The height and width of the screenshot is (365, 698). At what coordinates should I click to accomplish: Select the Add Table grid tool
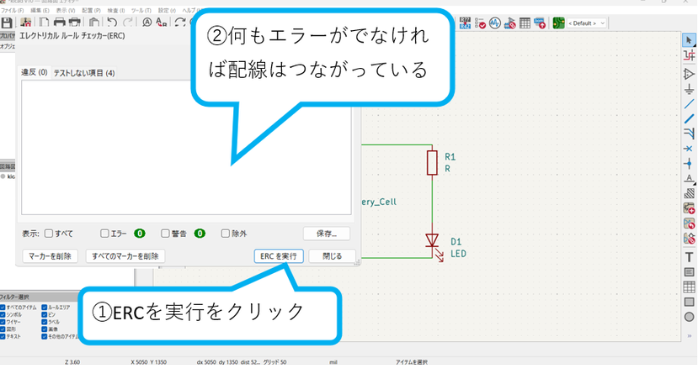pyautogui.click(x=689, y=287)
